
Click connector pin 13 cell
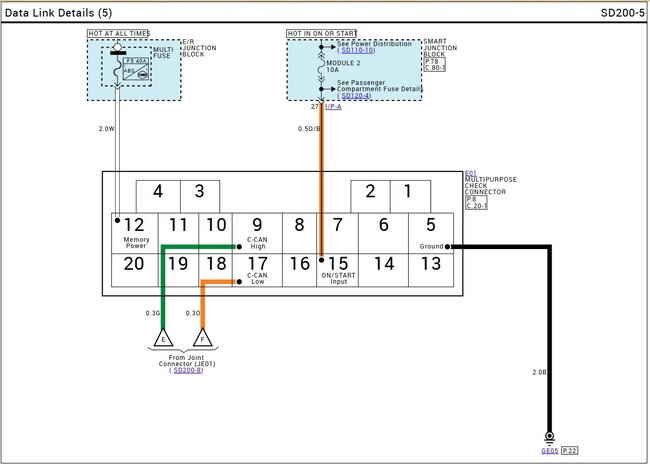pyautogui.click(x=431, y=270)
